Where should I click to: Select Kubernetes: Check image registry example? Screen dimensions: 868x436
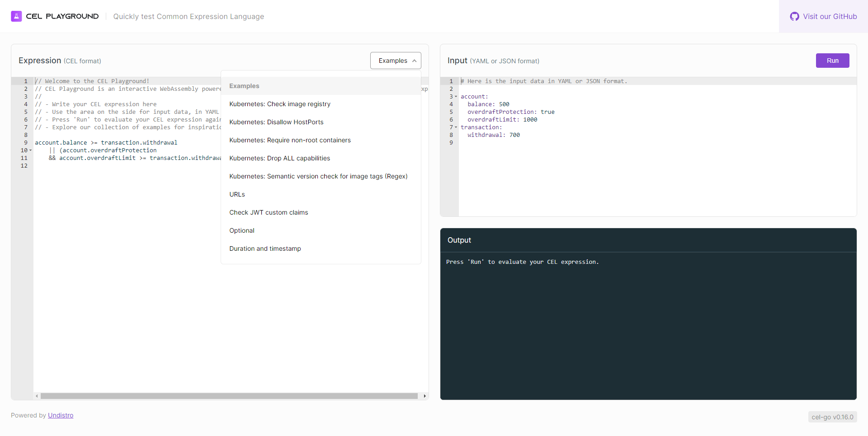[x=279, y=104]
